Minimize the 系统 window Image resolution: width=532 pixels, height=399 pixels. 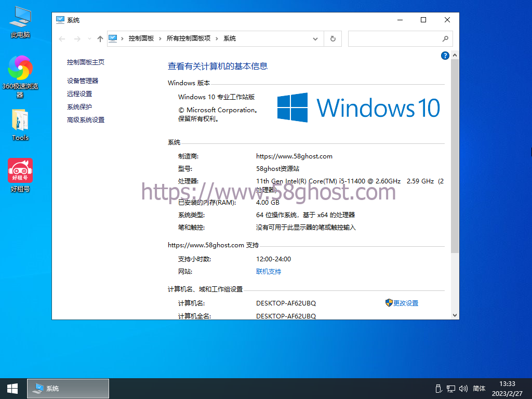click(x=400, y=20)
